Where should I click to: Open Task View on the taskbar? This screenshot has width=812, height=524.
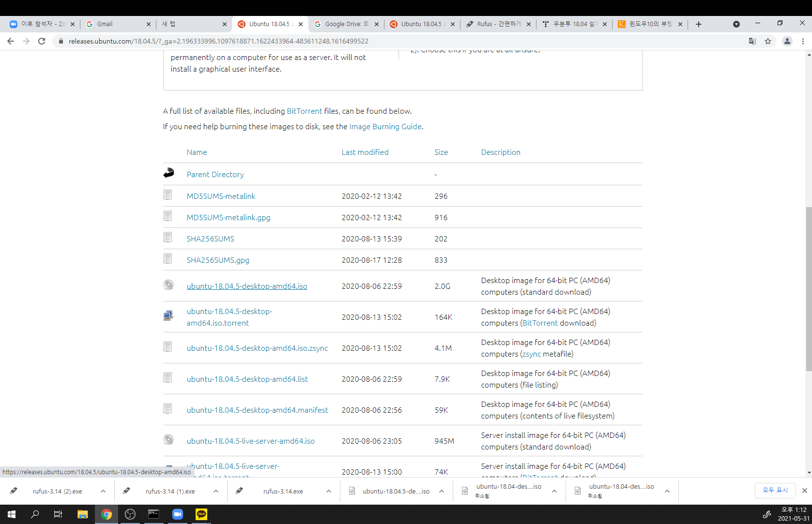coord(58,514)
